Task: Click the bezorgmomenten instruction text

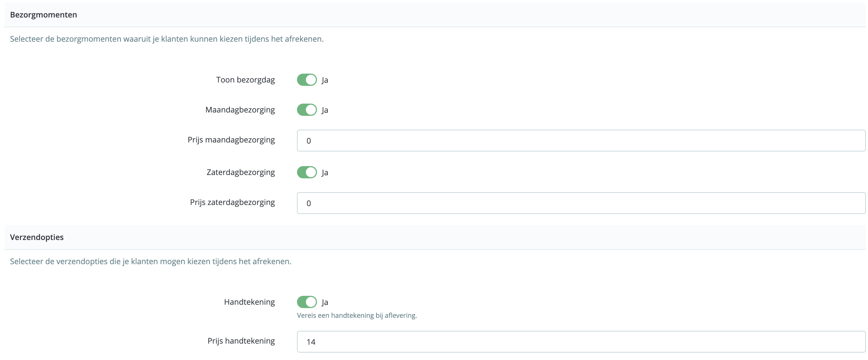Action: click(x=166, y=39)
